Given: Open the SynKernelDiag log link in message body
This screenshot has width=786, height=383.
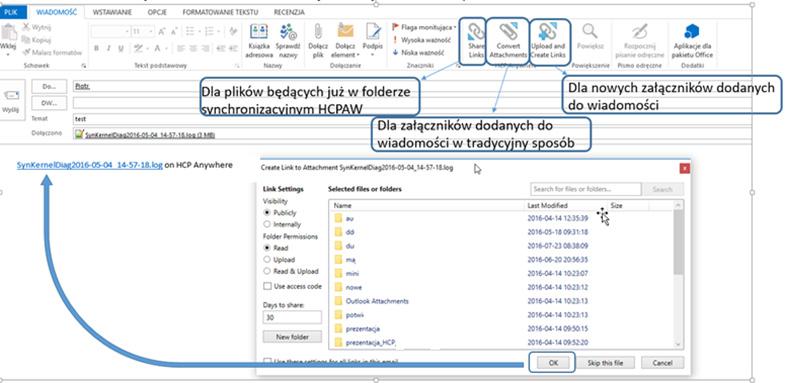Looking at the screenshot, I should 90,165.
